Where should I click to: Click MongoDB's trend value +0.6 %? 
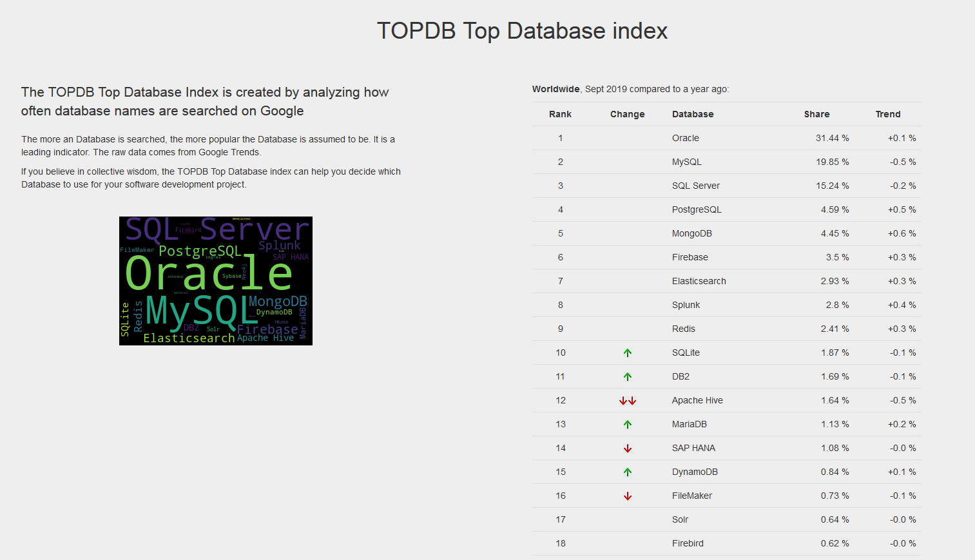[902, 233]
